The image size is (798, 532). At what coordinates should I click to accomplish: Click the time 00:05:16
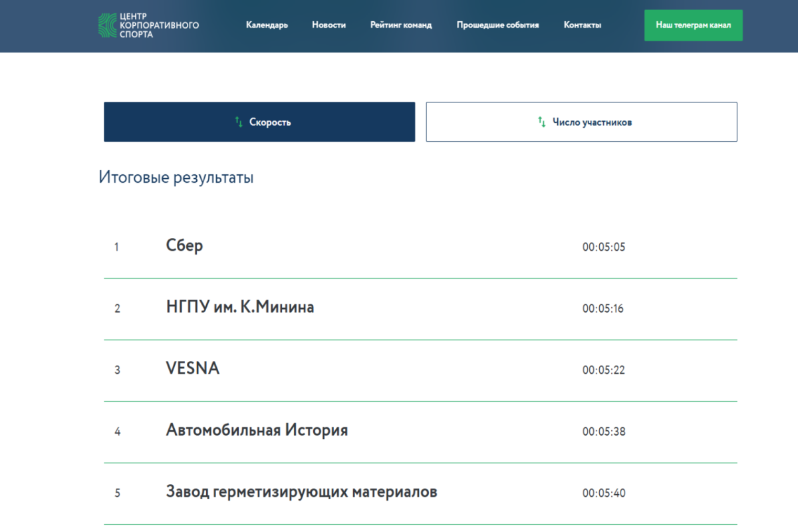pyautogui.click(x=603, y=309)
